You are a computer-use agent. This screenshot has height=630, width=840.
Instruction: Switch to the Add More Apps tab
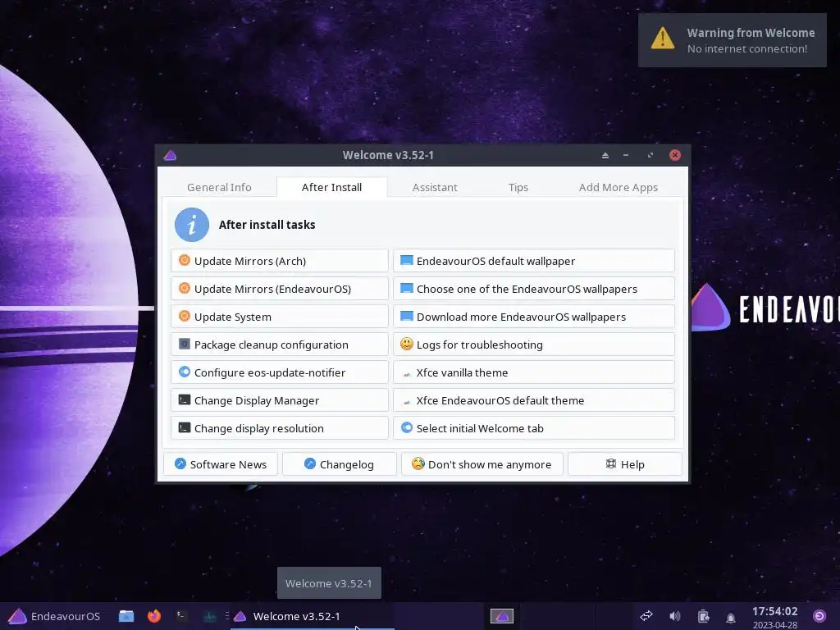tap(619, 187)
